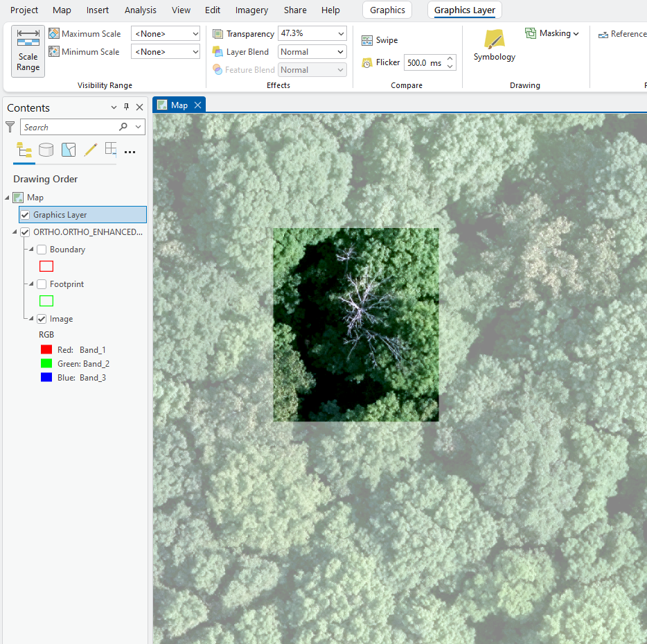Select List By Snapping view
Image resolution: width=647 pixels, height=644 pixels.
pos(111,150)
